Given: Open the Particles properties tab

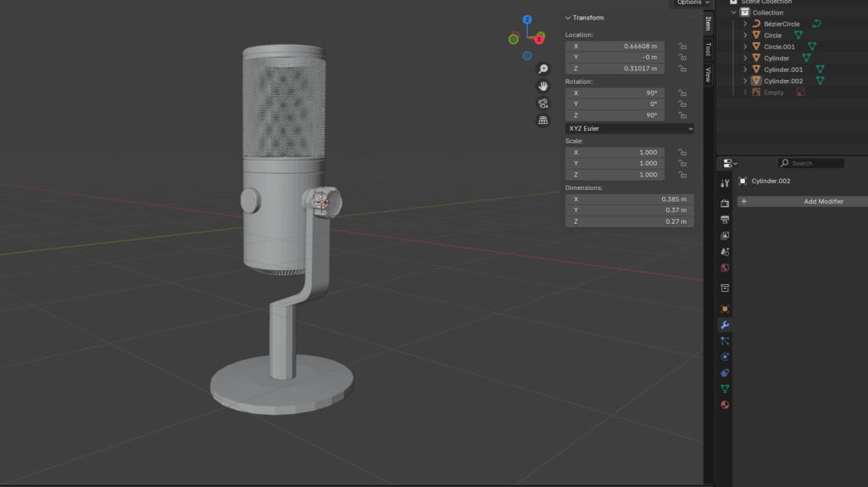Looking at the screenshot, I should pyautogui.click(x=725, y=341).
